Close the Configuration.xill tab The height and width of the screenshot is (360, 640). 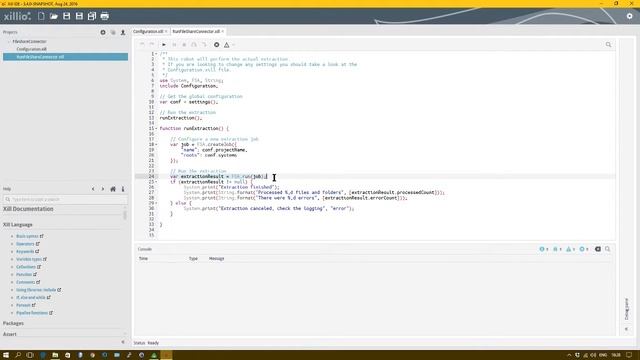pyautogui.click(x=166, y=31)
